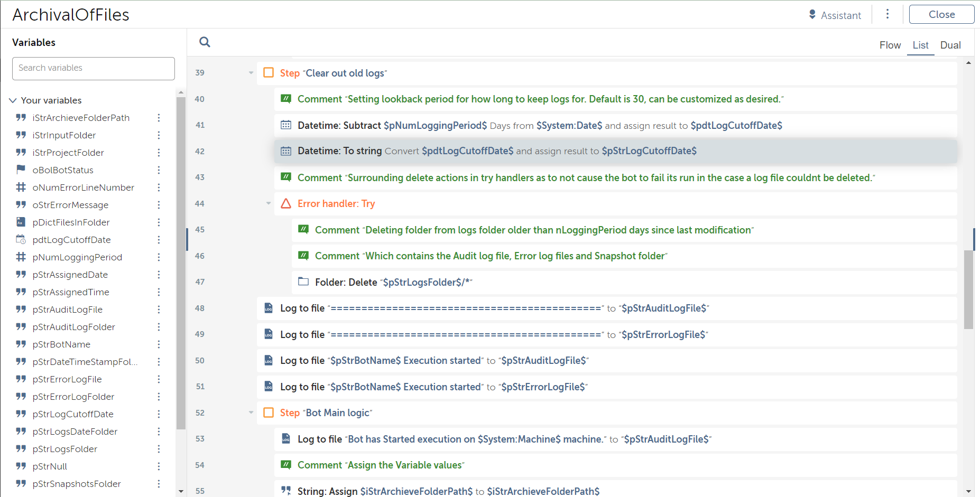Click the log file icon on line 48
980x497 pixels.
[269, 308]
